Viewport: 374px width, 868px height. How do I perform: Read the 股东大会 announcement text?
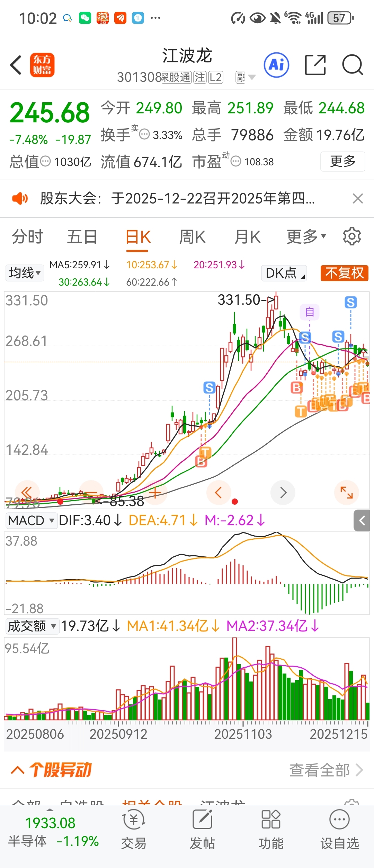[177, 199]
